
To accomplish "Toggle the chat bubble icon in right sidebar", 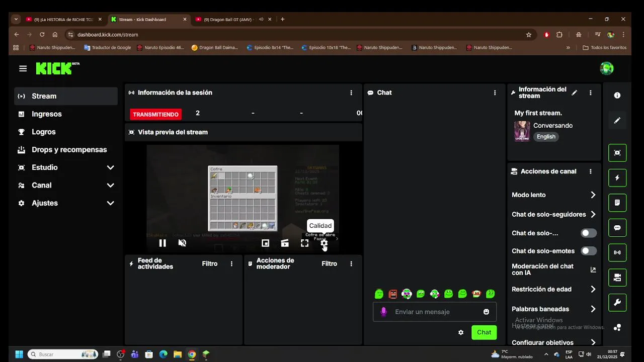I will click(x=617, y=228).
